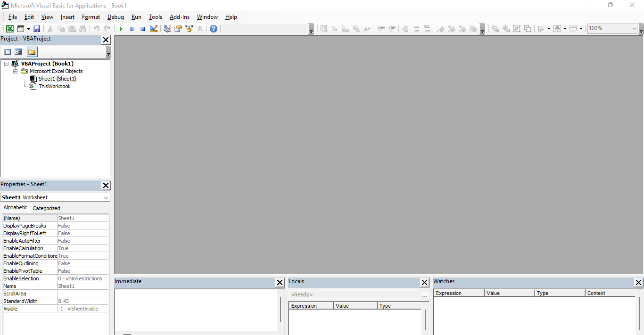The width and height of the screenshot is (644, 335).
Task: Click the Reset button to stop execution
Action: pos(142,28)
